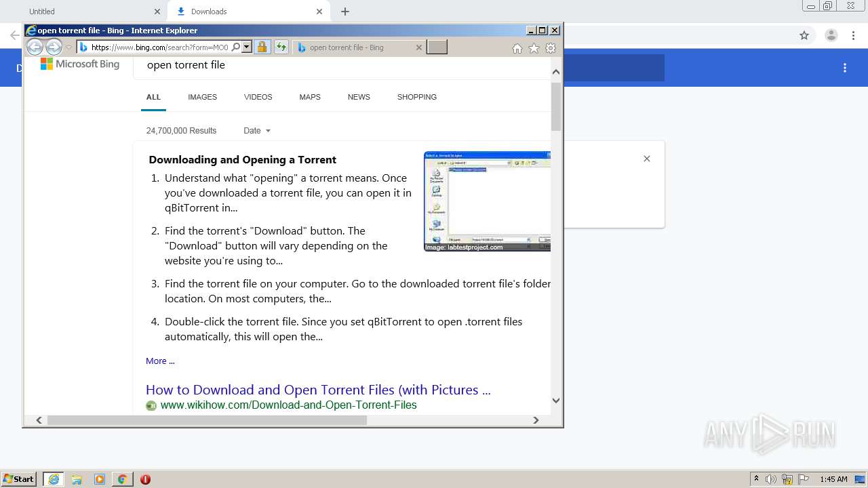Click the network tray icon
Screen dimensions: 868x488
click(x=787, y=479)
